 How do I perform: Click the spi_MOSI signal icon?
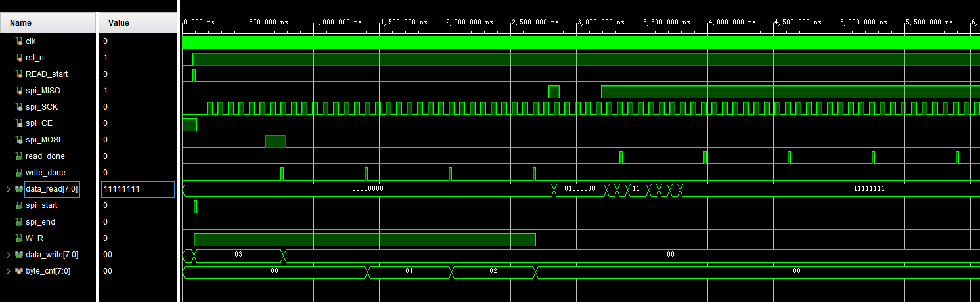tap(18, 140)
